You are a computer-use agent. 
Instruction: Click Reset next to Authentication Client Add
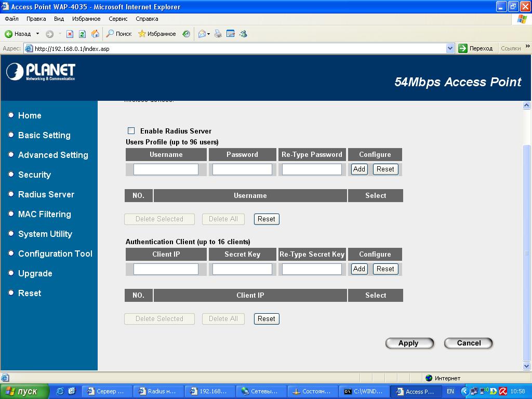click(385, 269)
